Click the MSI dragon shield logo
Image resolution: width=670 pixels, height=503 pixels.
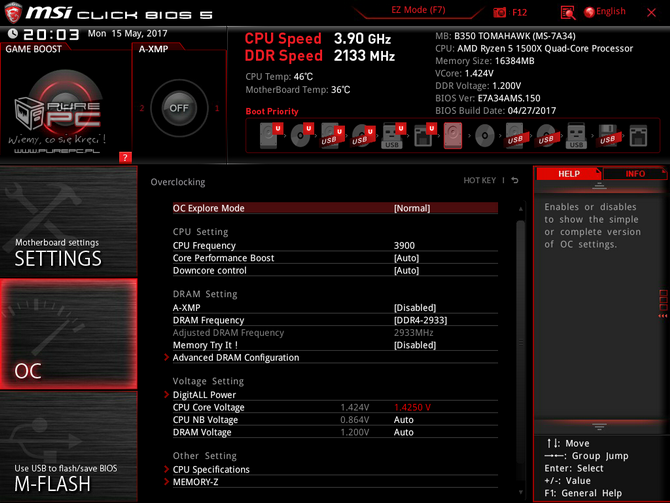[x=13, y=12]
